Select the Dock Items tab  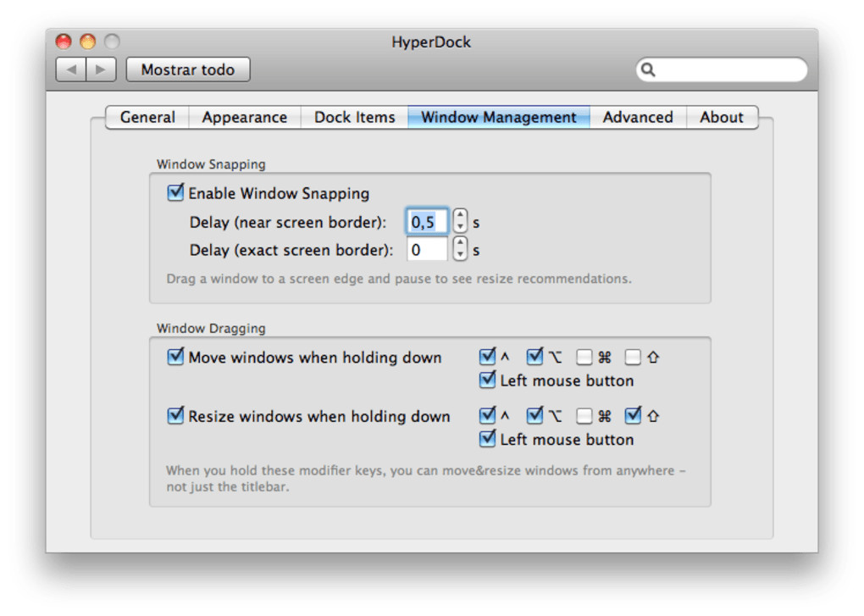click(x=354, y=118)
